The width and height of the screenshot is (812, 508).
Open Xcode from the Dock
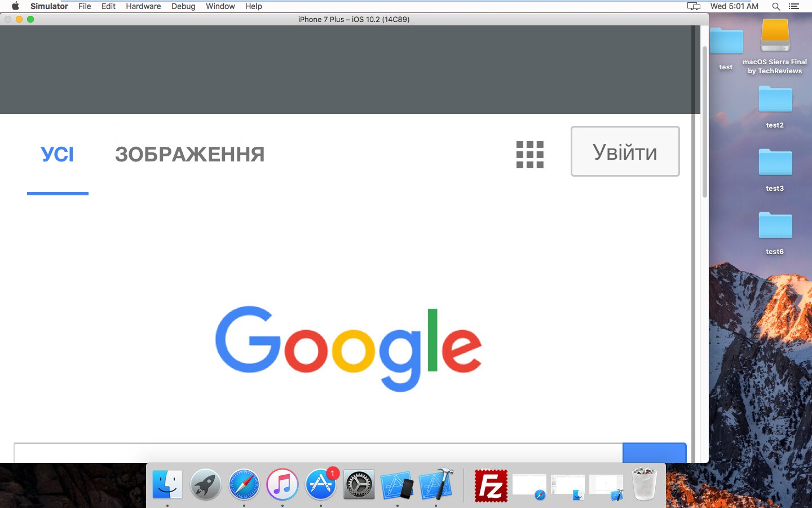click(436, 485)
